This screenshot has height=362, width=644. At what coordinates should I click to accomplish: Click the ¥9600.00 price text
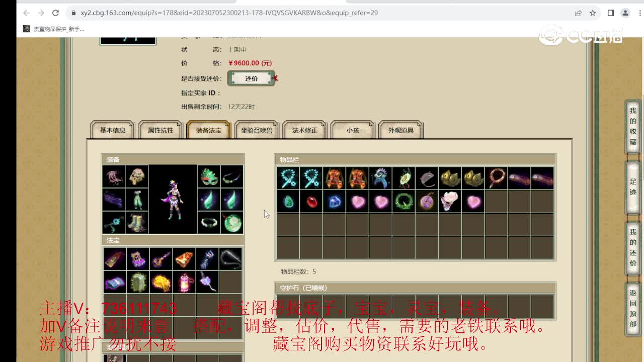tap(250, 63)
